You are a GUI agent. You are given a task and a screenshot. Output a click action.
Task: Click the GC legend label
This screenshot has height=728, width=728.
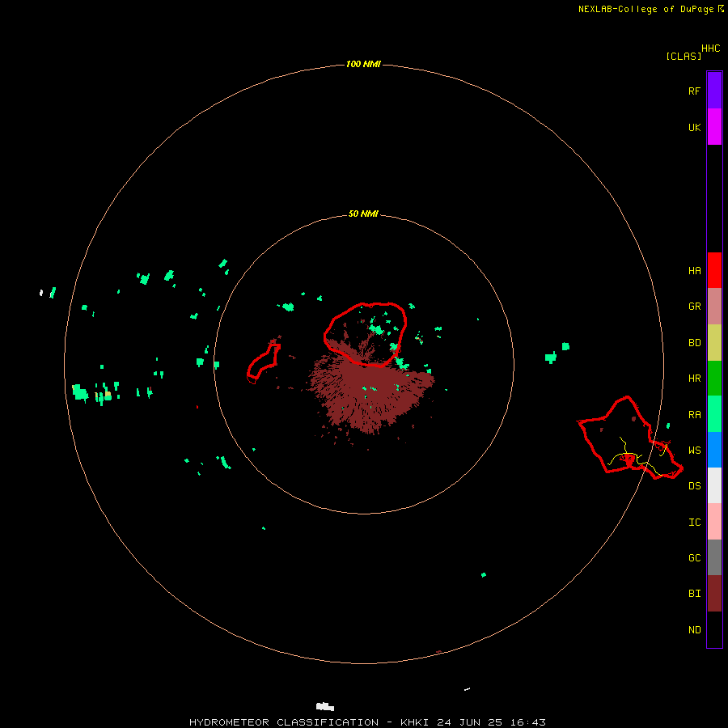694,558
